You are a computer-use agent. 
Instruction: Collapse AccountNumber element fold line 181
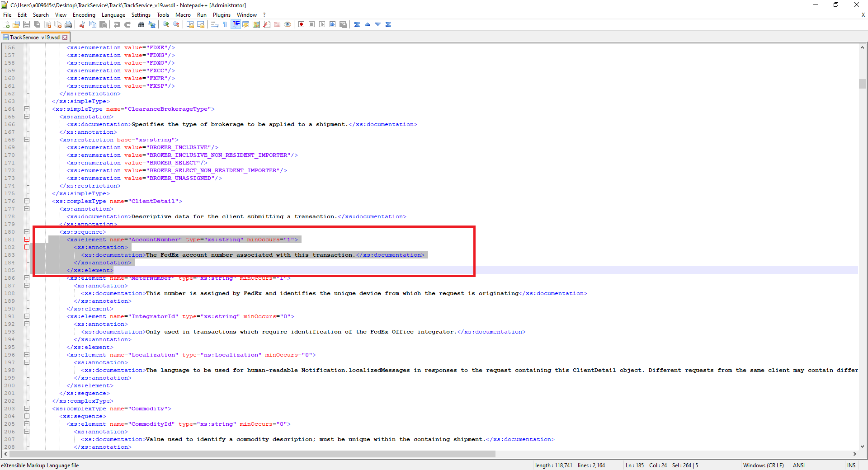(27, 240)
